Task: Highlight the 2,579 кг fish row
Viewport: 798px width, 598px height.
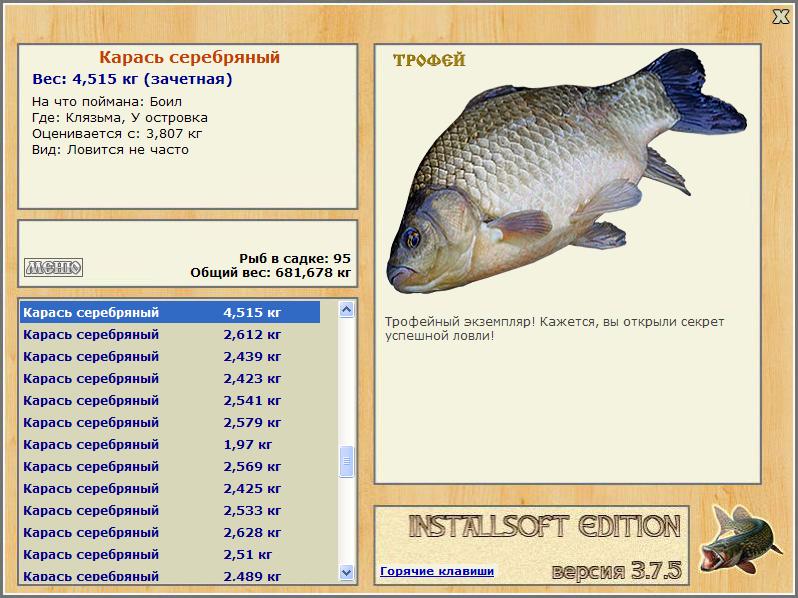Action: (x=170, y=422)
